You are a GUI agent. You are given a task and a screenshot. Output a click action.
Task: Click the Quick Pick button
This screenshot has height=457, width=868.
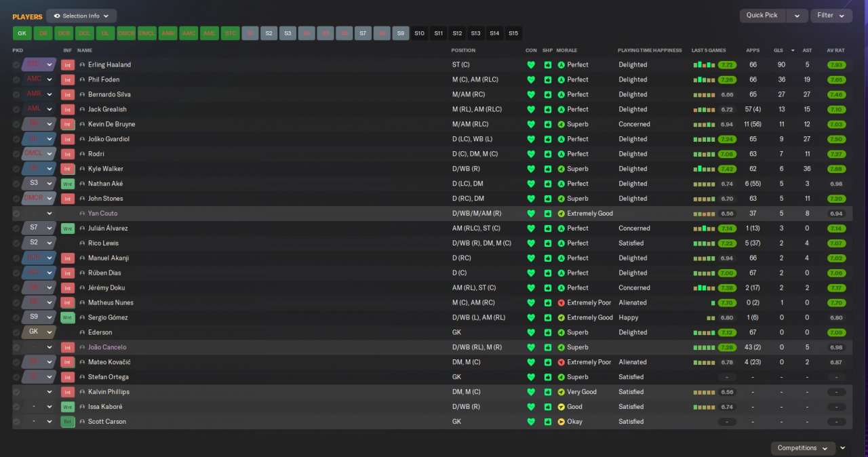click(x=762, y=16)
